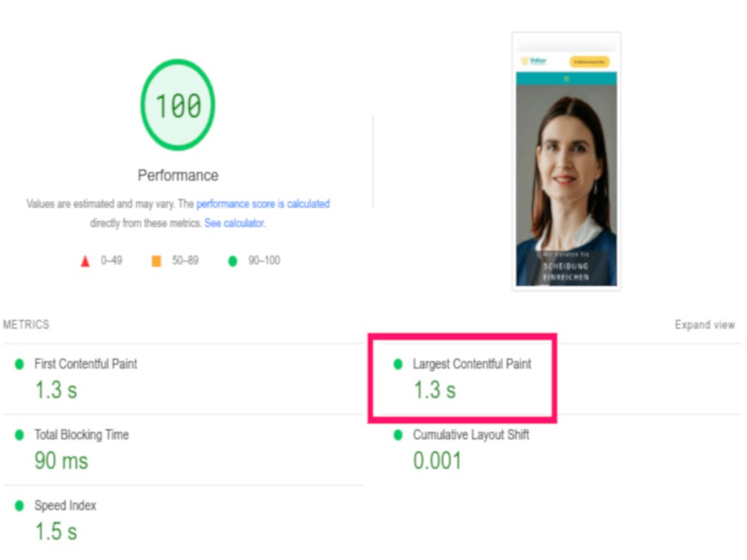Select the 'First Contentful Paint' label
747x560 pixels.
tap(86, 364)
